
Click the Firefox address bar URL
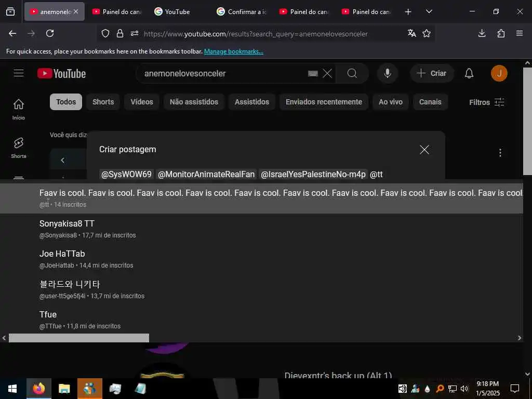click(x=256, y=34)
